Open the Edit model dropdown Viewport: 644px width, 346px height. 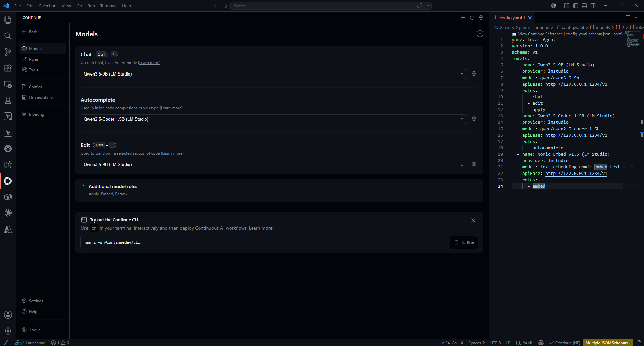[x=274, y=164]
